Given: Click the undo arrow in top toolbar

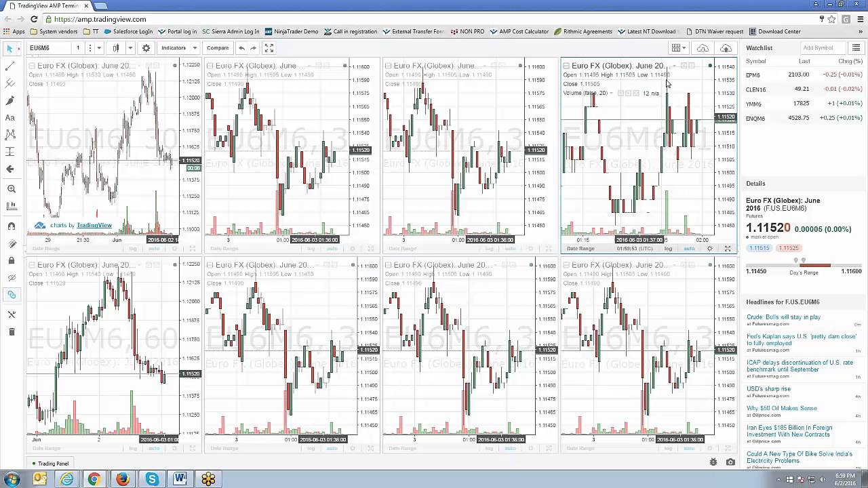Looking at the screenshot, I should [x=241, y=48].
